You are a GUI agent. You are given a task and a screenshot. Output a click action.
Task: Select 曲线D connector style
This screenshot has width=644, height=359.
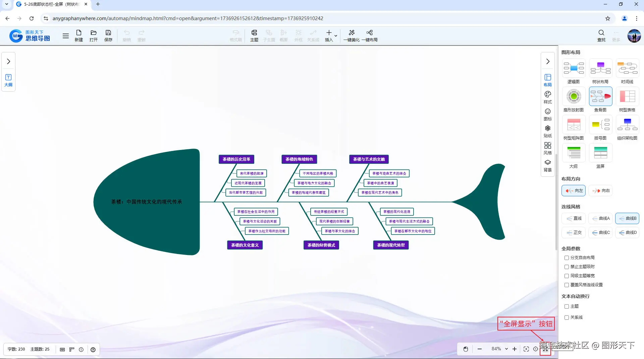[x=627, y=233]
